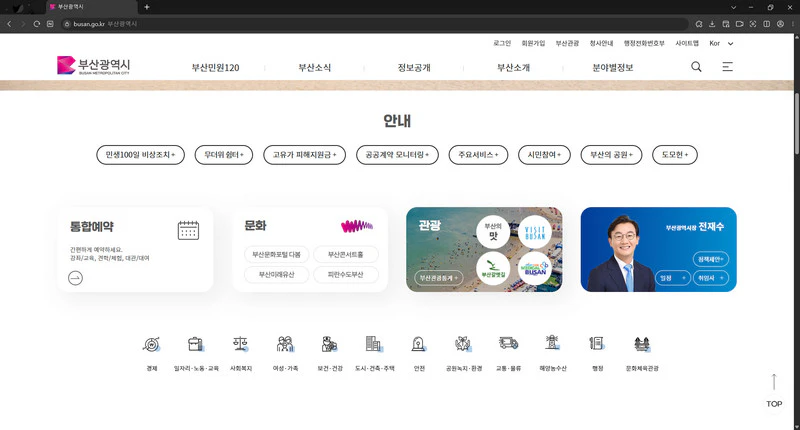Click the 취임사 + button
This screenshot has height=430, width=800.
[711, 278]
